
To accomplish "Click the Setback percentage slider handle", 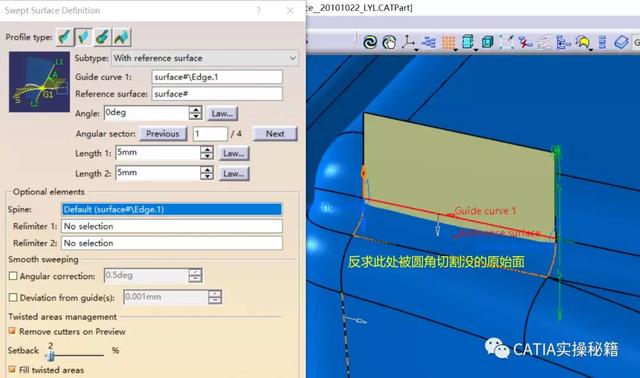I will point(51,356).
